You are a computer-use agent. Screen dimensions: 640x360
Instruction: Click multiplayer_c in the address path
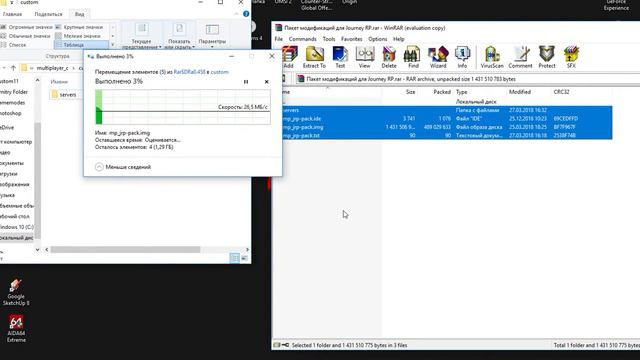click(x=53, y=68)
